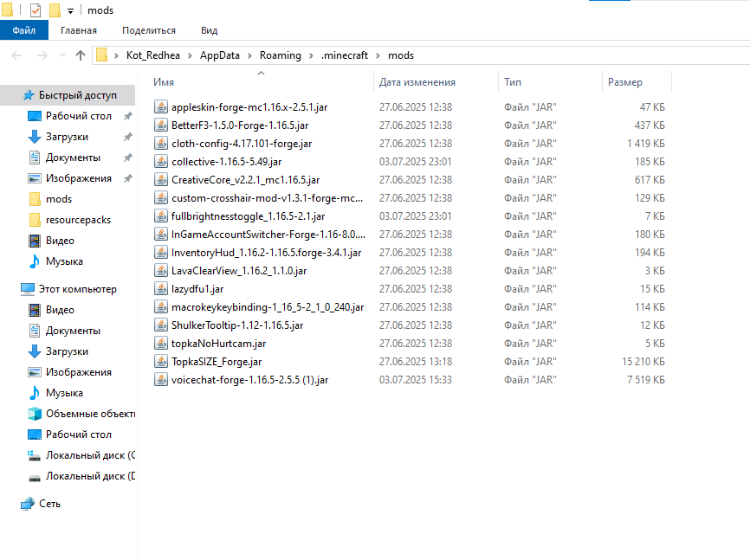
Task: Open Изображения under quick access
Action: pos(79,178)
